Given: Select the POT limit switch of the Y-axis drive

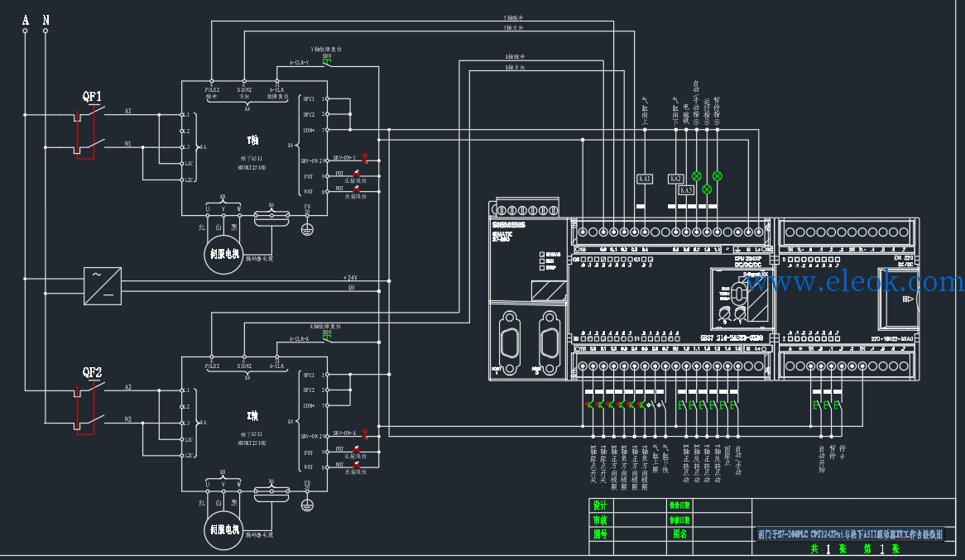Looking at the screenshot, I should coord(357,175).
